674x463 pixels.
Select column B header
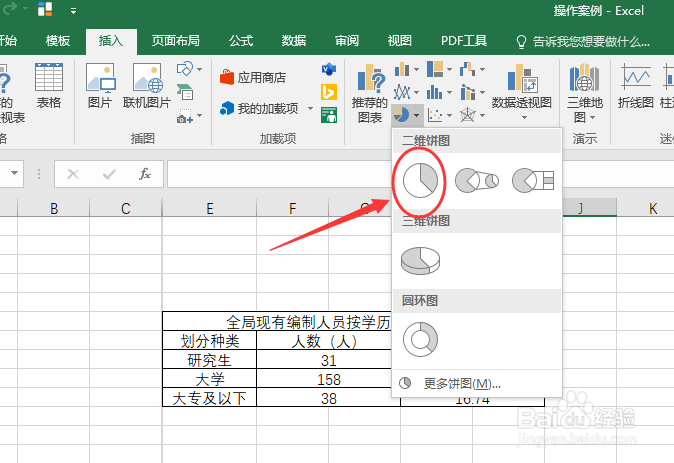(54, 209)
